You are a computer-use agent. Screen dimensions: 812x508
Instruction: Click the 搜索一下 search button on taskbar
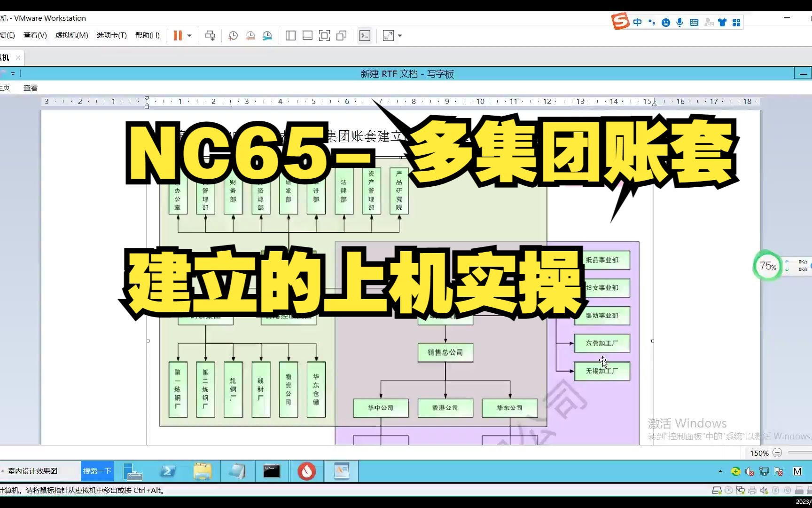(x=97, y=471)
